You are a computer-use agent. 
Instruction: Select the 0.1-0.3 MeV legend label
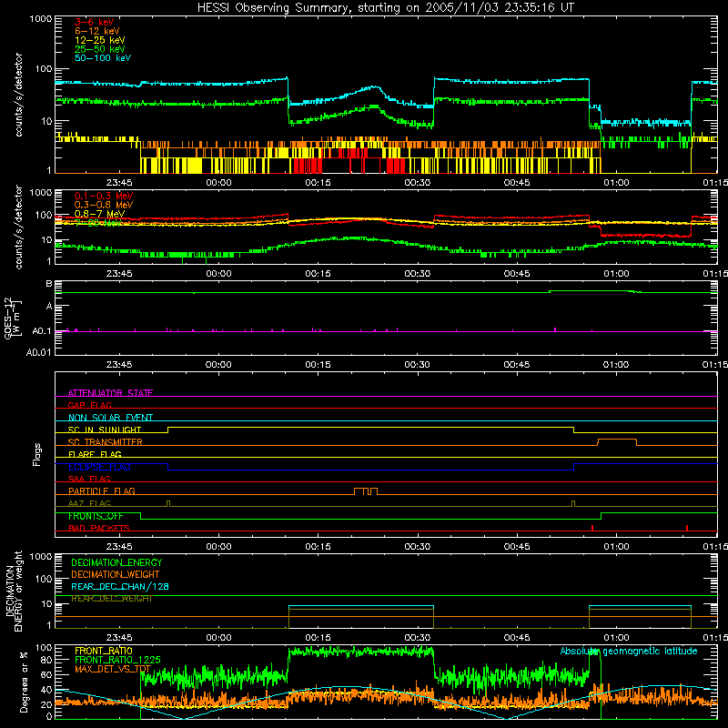[x=104, y=196]
